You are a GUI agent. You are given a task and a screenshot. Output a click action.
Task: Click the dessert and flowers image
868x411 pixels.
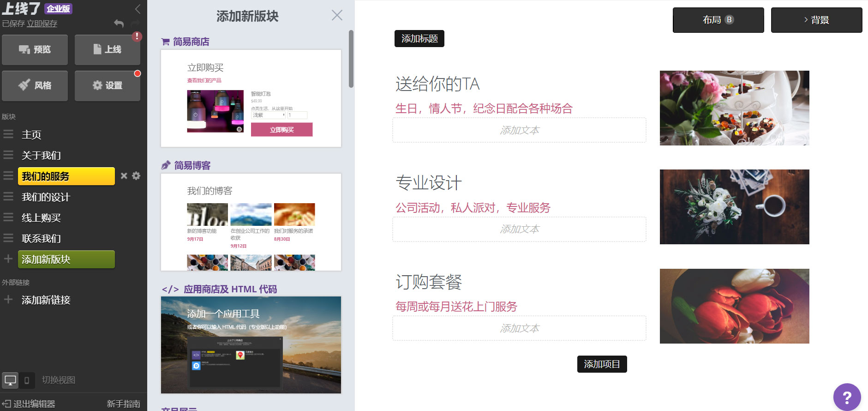[734, 108]
